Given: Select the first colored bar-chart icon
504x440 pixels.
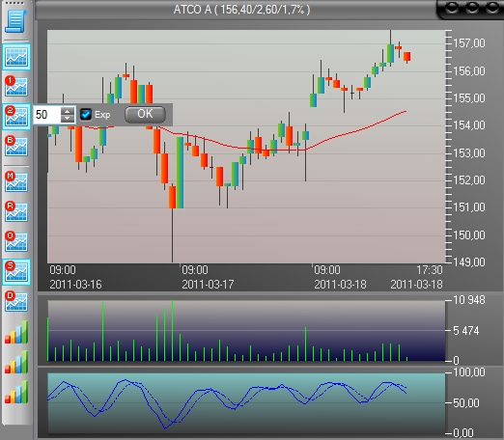Looking at the screenshot, I should pos(16,332).
